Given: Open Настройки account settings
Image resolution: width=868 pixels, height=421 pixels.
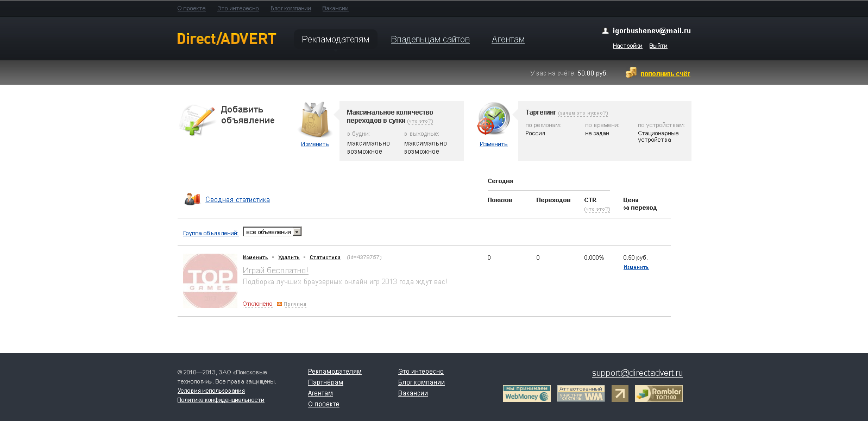Looking at the screenshot, I should point(627,46).
